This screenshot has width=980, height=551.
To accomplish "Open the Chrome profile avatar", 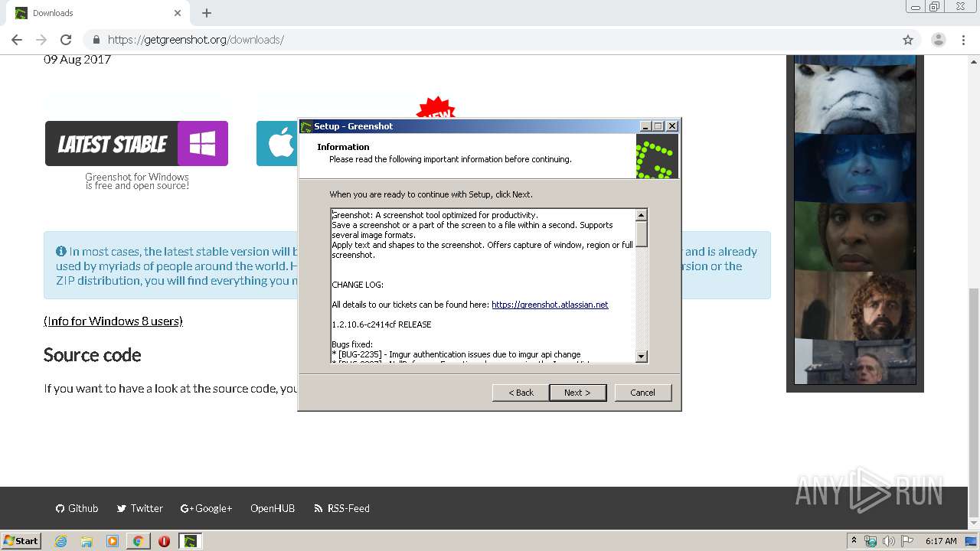I will pos(938,40).
